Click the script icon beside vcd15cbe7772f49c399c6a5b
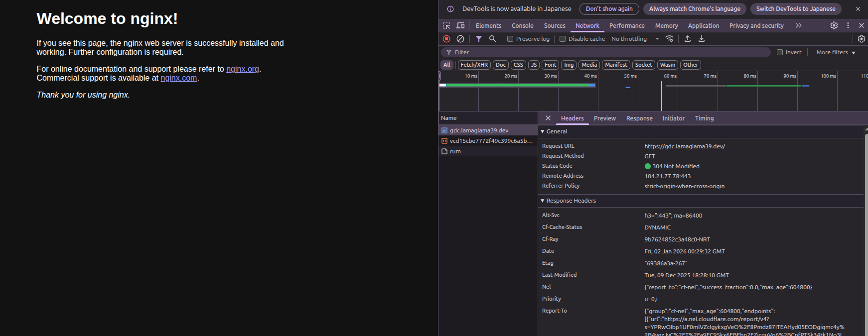 point(444,141)
